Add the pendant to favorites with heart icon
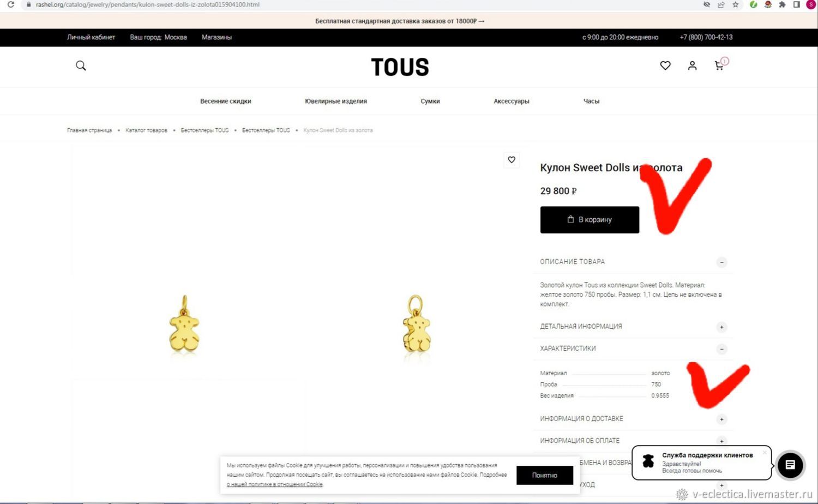This screenshot has height=504, width=818. [x=512, y=160]
